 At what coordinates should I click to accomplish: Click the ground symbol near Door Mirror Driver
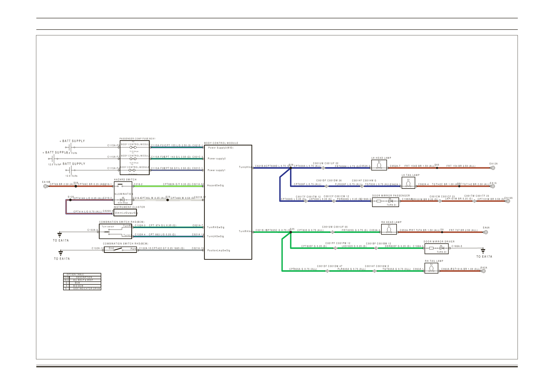[x=483, y=251]
